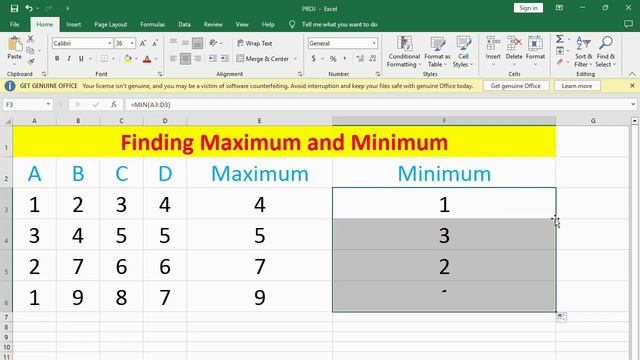This screenshot has height=360, width=640.
Task: Increase font size with larger A icon
Action: tap(143, 43)
